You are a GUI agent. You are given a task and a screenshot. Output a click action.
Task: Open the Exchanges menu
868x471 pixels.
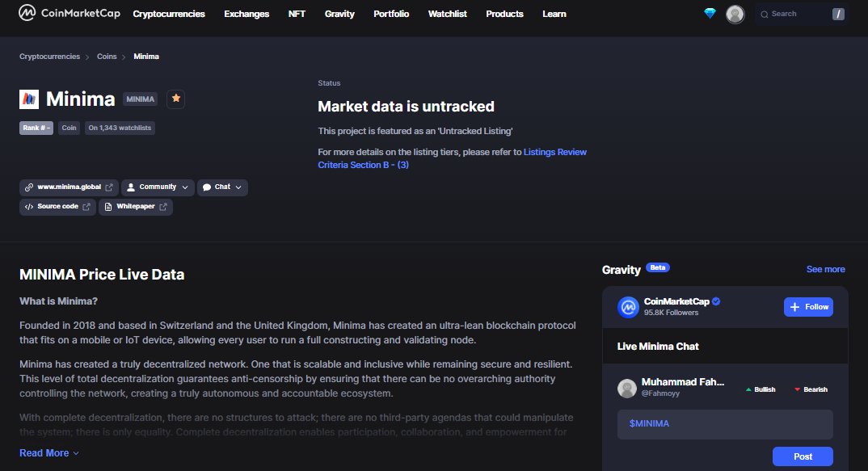[x=246, y=14]
